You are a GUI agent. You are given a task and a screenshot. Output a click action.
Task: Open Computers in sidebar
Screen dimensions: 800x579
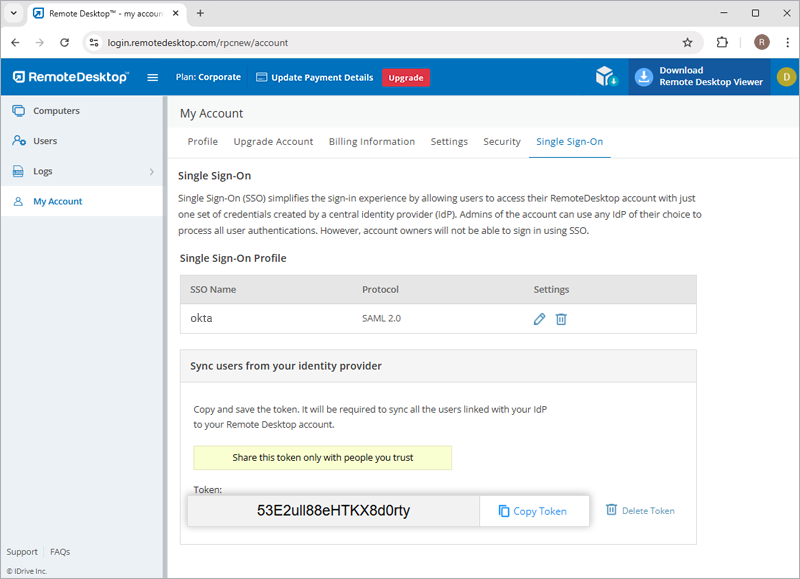tap(56, 111)
